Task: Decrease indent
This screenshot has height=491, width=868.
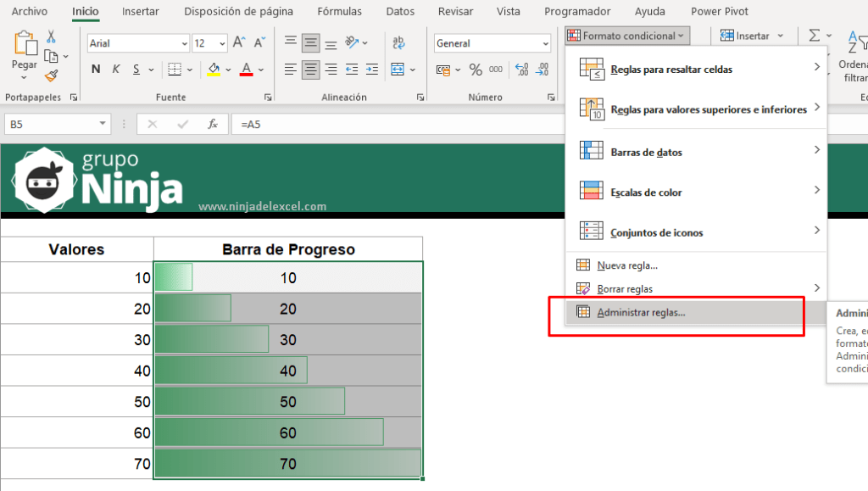Action: tap(352, 70)
